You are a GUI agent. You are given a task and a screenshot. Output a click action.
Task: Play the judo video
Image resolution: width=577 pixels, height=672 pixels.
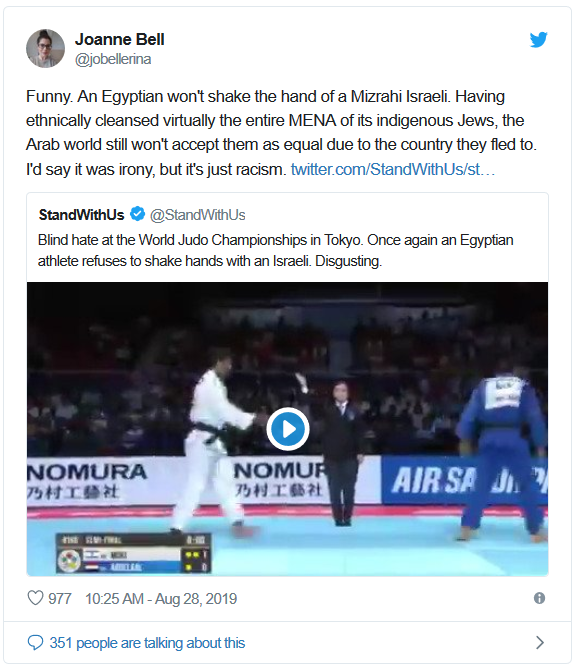coord(288,429)
